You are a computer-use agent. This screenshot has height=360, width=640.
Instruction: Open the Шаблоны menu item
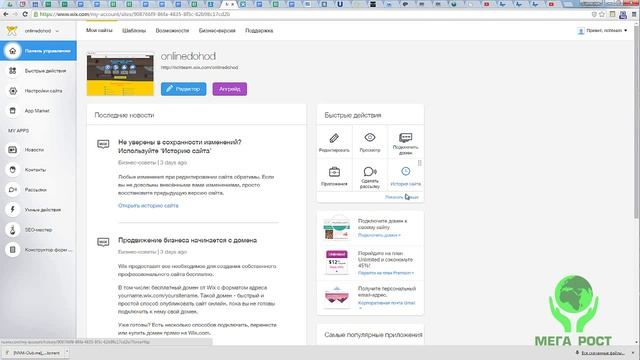point(134,31)
